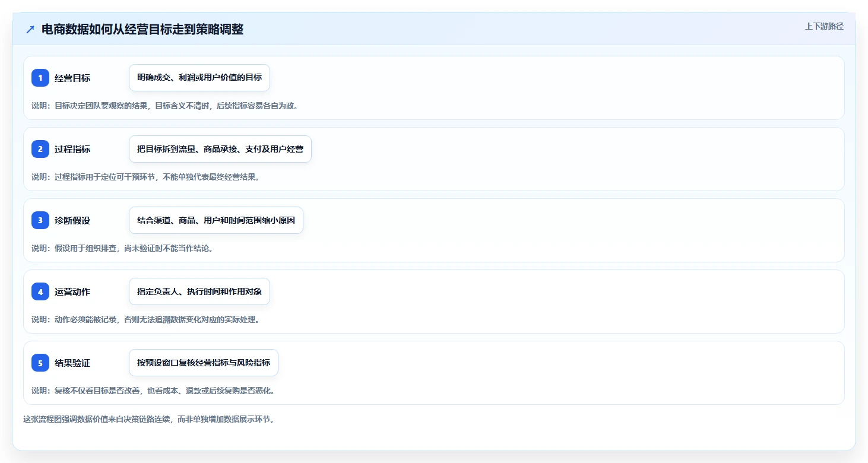Click the note starting 说明：目标决定团队要观察的结果
Viewport: 868px width, 463px height.
pos(164,106)
